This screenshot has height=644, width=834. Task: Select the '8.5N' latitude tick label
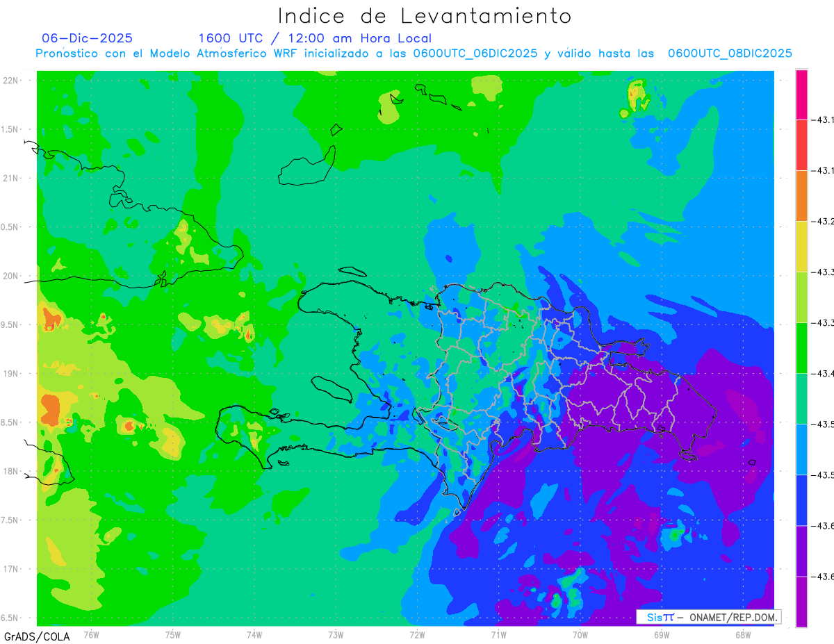pos(9,422)
